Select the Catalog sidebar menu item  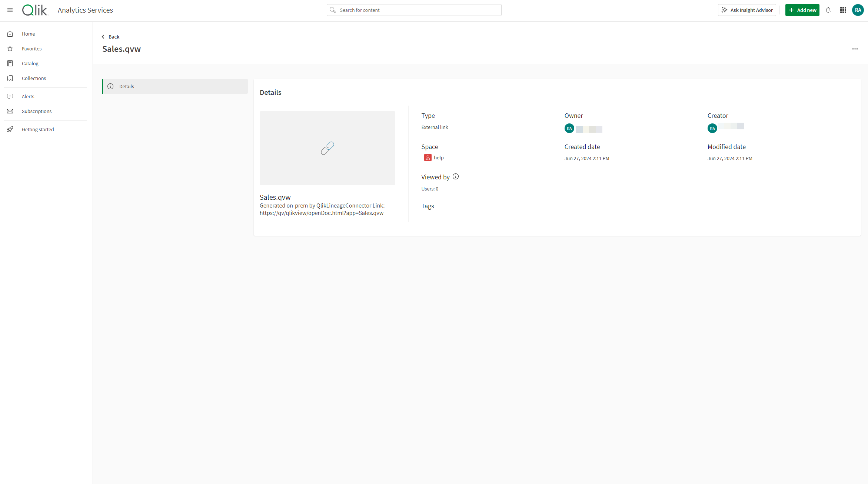[30, 63]
